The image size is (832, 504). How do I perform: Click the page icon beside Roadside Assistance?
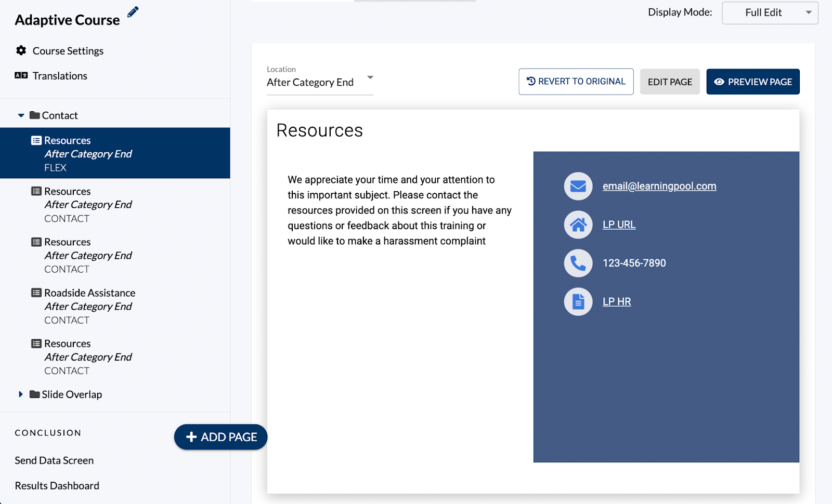36,293
